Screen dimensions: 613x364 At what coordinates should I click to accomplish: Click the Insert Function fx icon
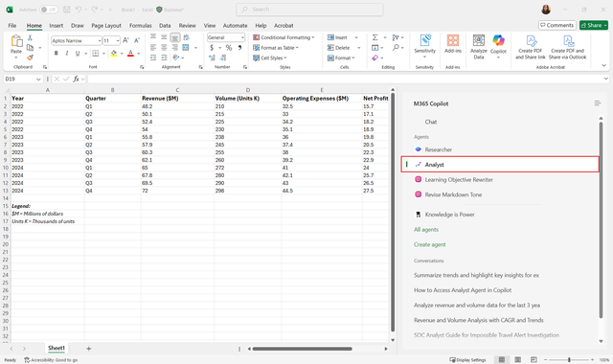pos(76,79)
